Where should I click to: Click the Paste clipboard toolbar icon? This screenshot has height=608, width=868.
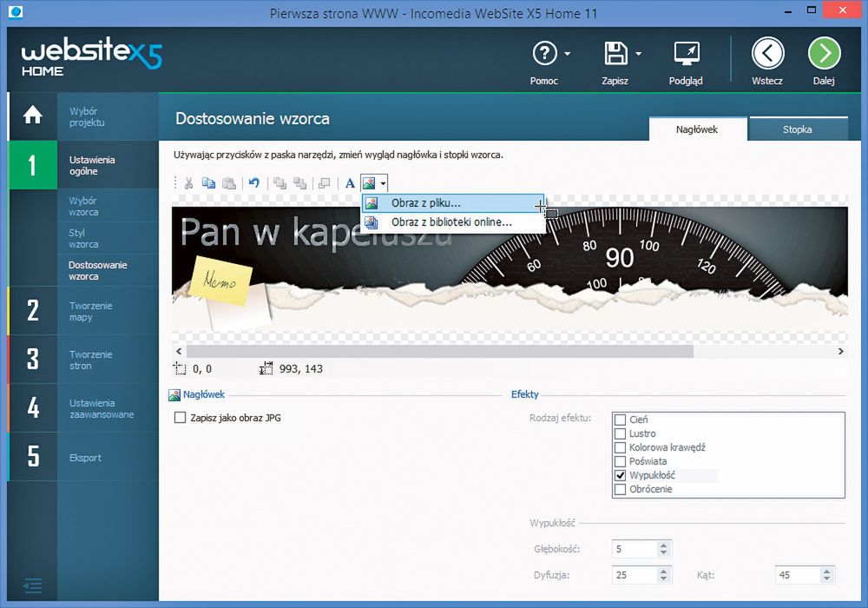pyautogui.click(x=229, y=183)
